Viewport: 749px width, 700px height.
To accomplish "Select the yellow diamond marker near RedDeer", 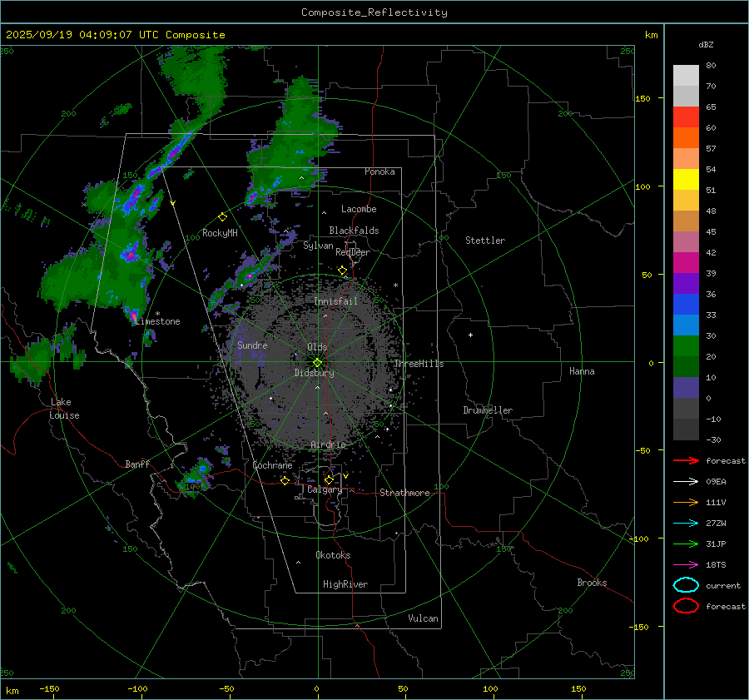I will pyautogui.click(x=342, y=271).
